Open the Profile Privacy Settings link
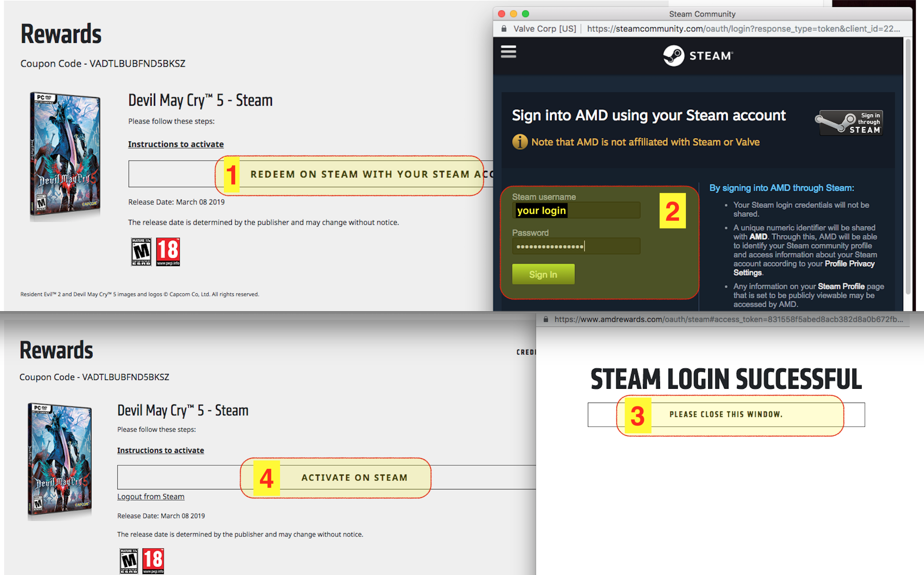Image resolution: width=924 pixels, height=575 pixels. [849, 264]
